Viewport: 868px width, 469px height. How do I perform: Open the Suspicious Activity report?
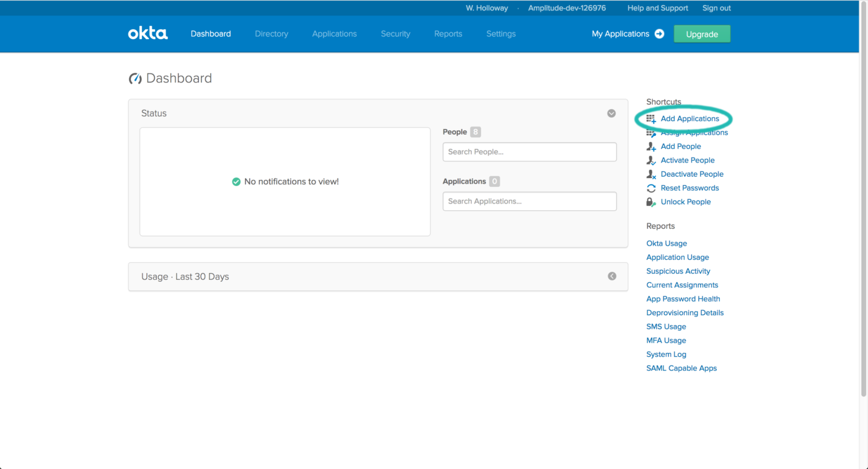click(x=678, y=271)
